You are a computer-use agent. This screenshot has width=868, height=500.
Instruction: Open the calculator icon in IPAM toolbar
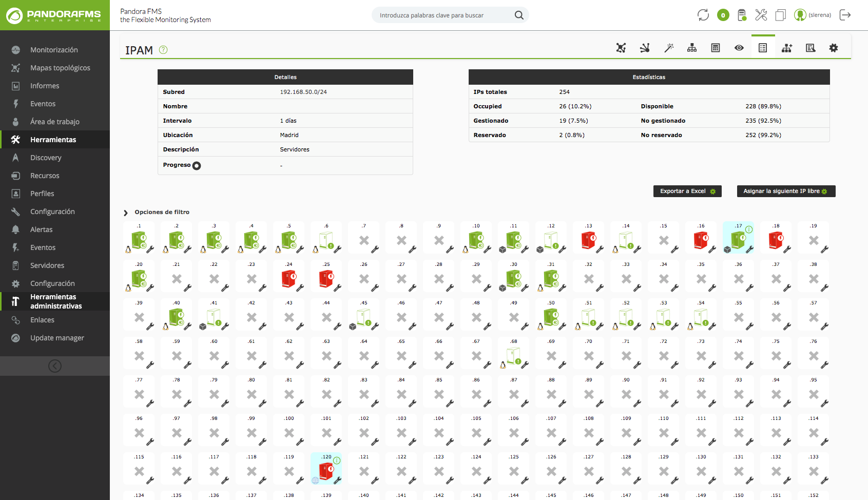point(716,48)
